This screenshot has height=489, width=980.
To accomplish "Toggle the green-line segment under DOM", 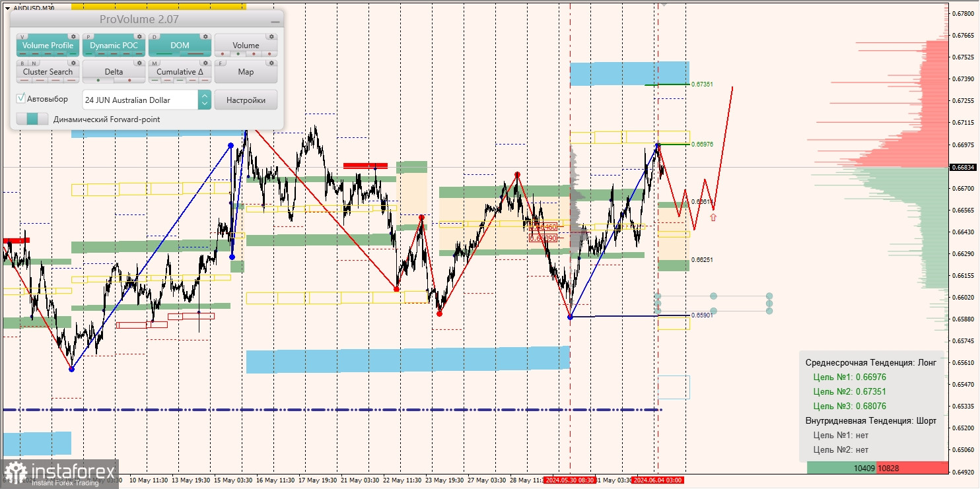I will (164, 54).
